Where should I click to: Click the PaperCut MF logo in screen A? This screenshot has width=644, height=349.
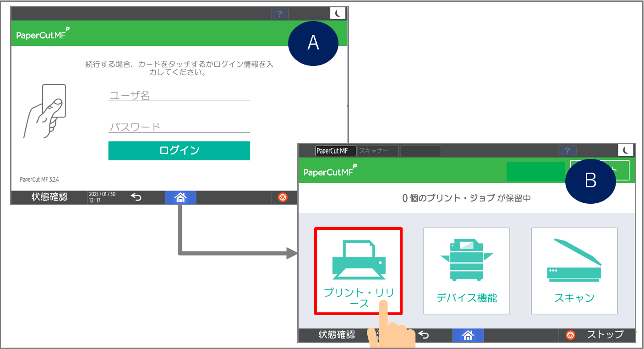pos(43,34)
